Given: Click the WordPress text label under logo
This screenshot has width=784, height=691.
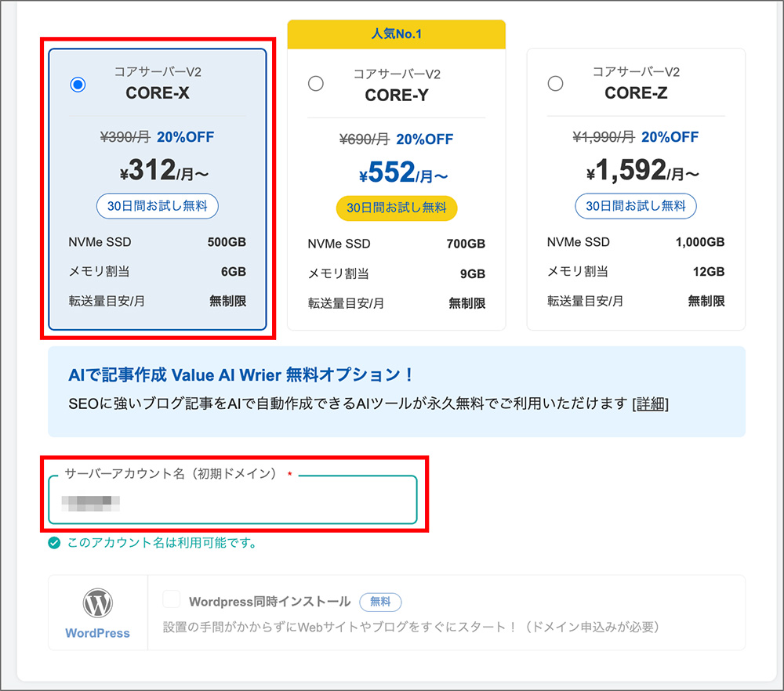Looking at the screenshot, I should point(97,633).
